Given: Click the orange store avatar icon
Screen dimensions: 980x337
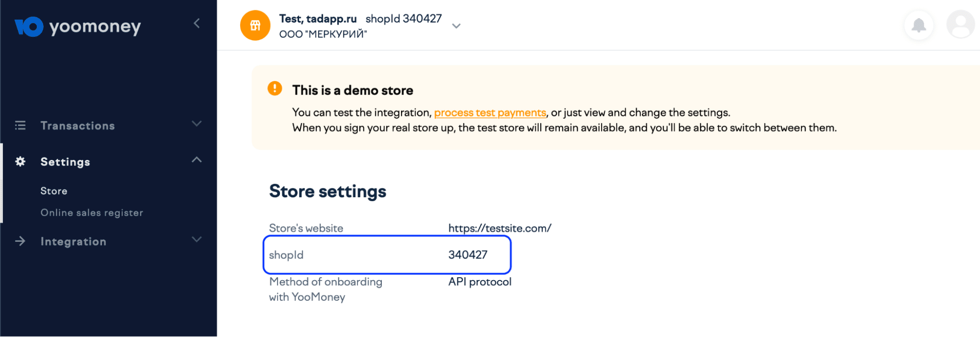Looking at the screenshot, I should coord(255,26).
